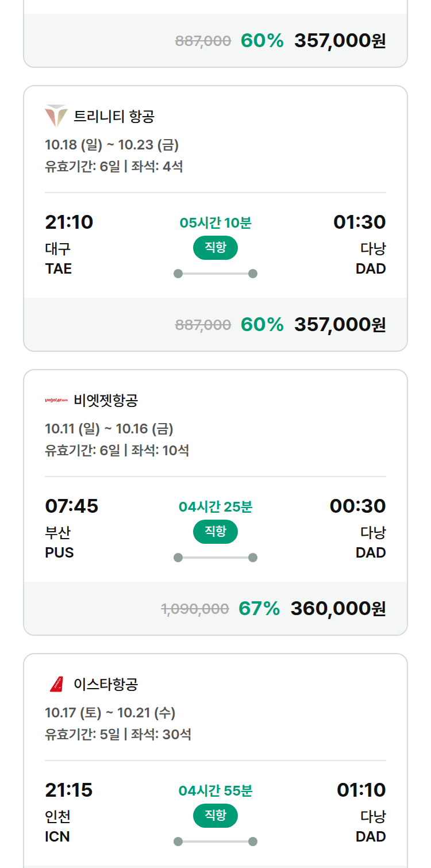The width and height of the screenshot is (431, 868).
Task: Click the 67% discount label
Action: click(x=259, y=608)
